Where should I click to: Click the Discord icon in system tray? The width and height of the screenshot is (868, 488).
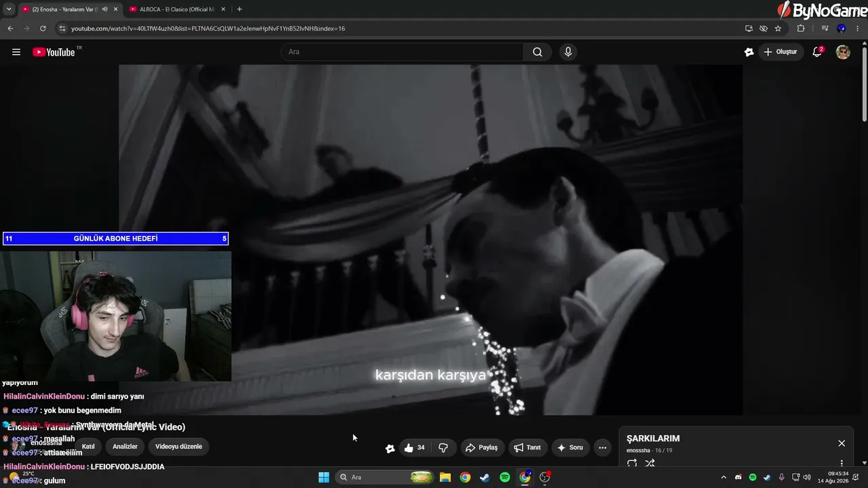738,477
